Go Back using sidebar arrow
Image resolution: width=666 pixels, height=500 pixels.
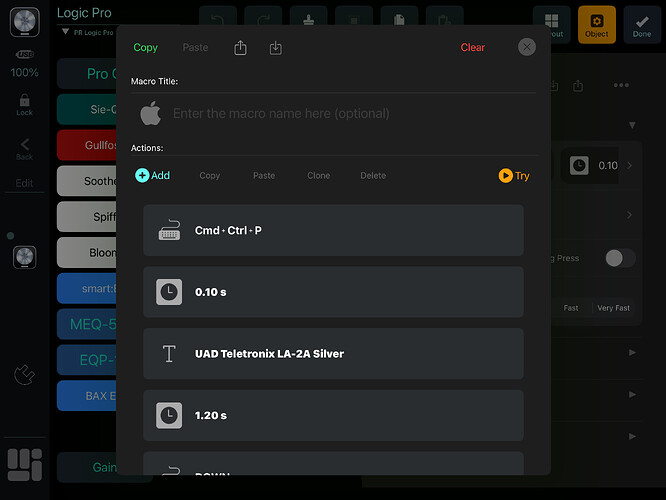[x=24, y=149]
